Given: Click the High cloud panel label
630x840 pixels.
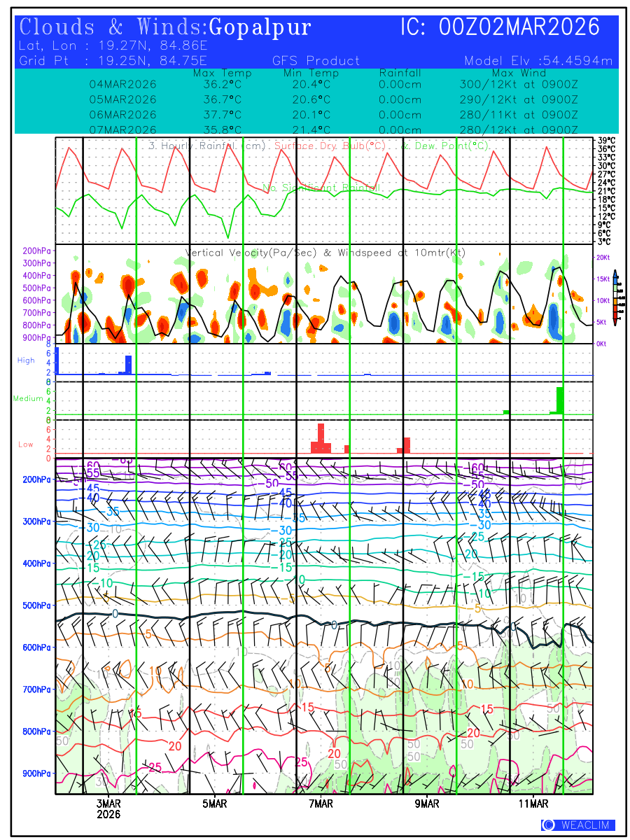Looking at the screenshot, I should pyautogui.click(x=26, y=360).
